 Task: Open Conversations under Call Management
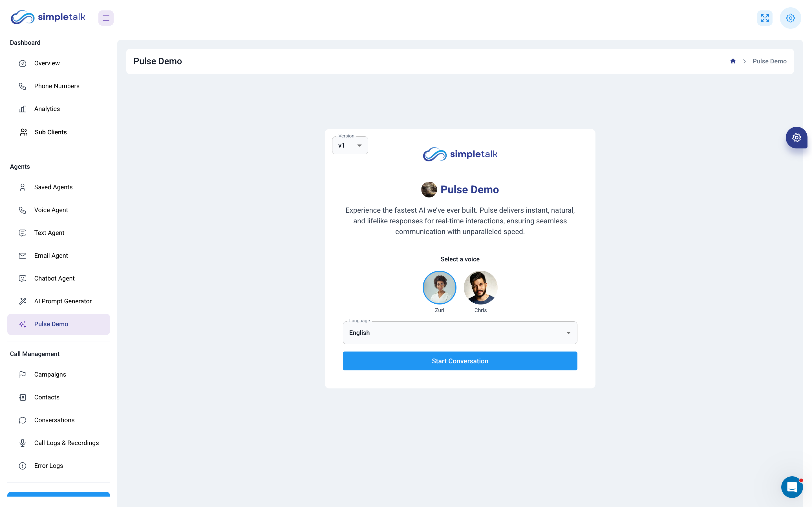click(x=54, y=420)
